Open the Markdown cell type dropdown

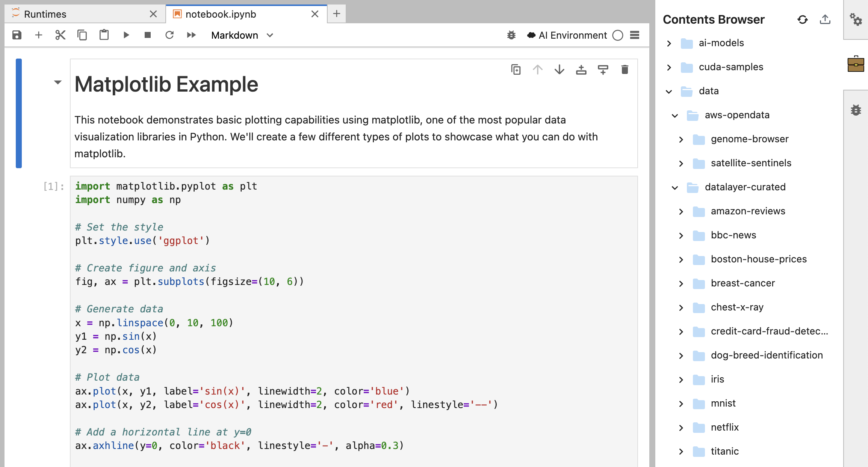pos(242,35)
